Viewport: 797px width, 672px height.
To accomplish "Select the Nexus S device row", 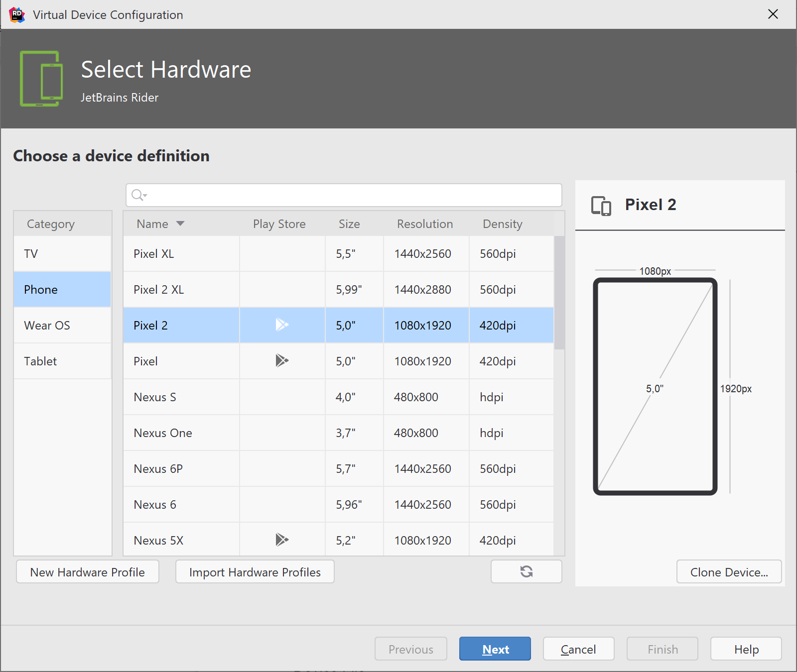I will click(339, 397).
